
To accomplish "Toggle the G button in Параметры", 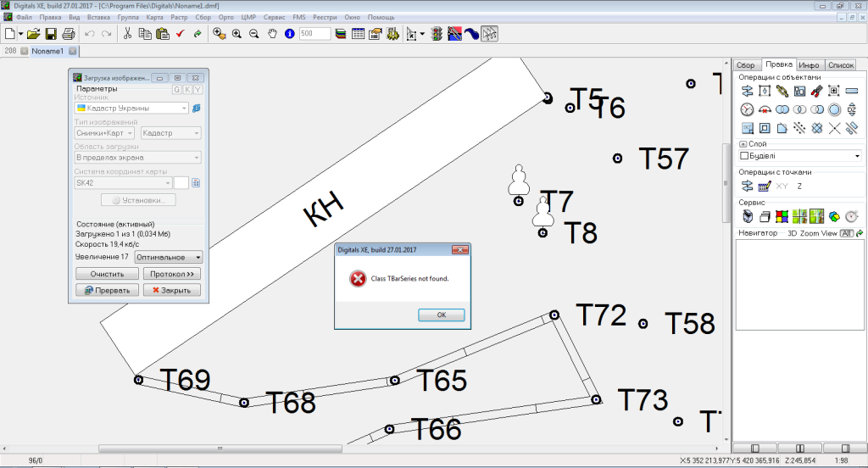I will pyautogui.click(x=177, y=89).
